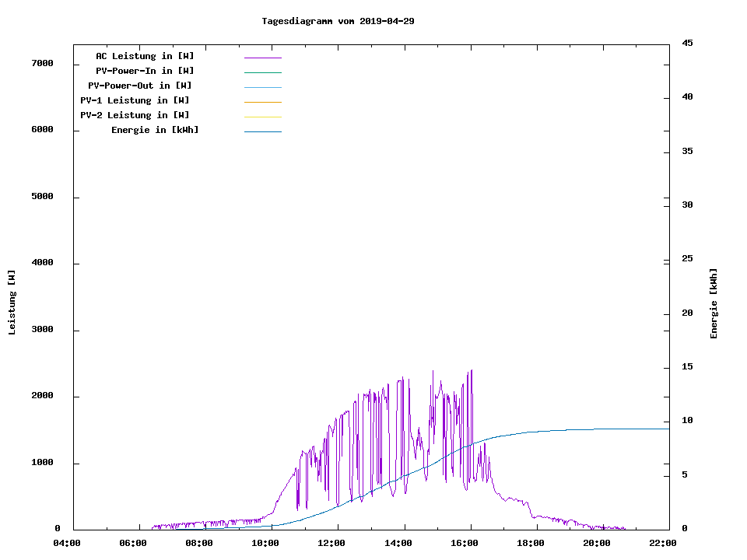Select the 04:00 label on the time axis
Screen dimensions: 747x560
point(66,543)
